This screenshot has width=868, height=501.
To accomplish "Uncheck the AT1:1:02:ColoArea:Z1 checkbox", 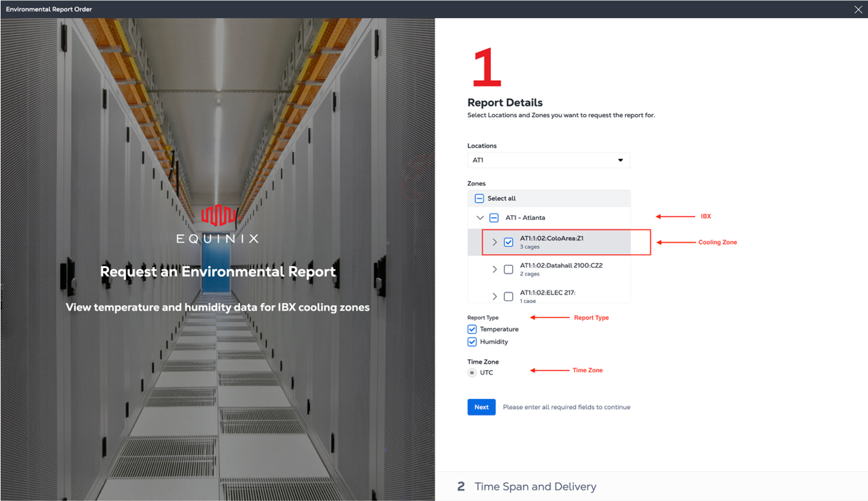I will pyautogui.click(x=508, y=242).
